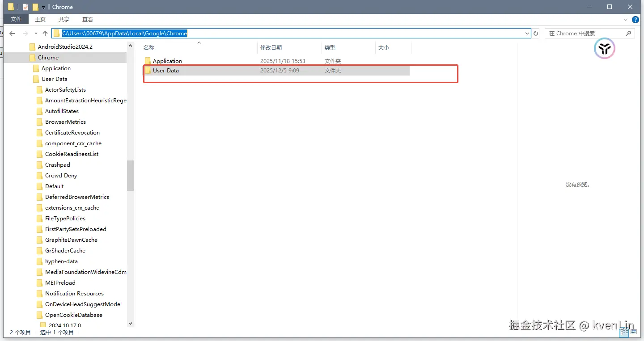This screenshot has width=644, height=341.
Task: Click the floating circular Y logo icon
Action: point(605,49)
